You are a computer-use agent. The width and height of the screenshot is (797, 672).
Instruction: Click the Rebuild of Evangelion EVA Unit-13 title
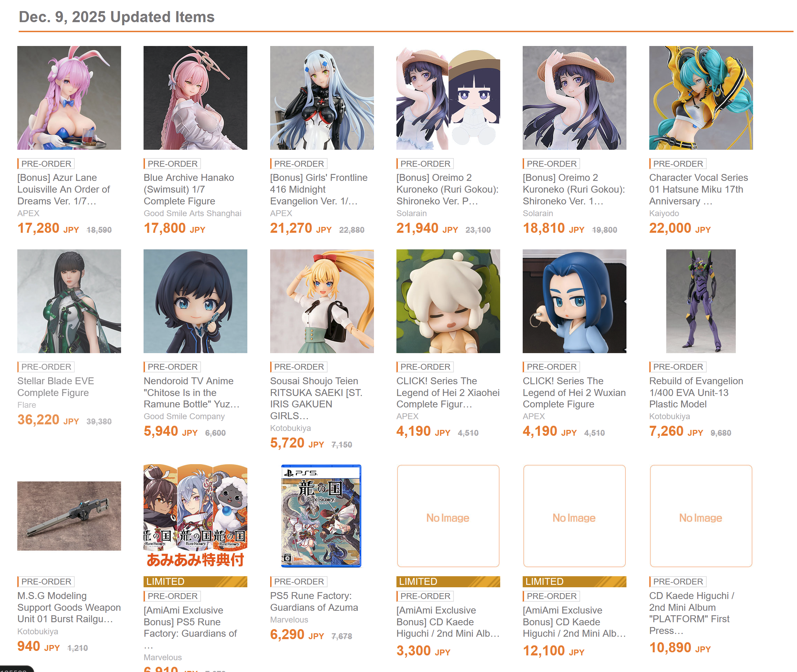tap(696, 393)
